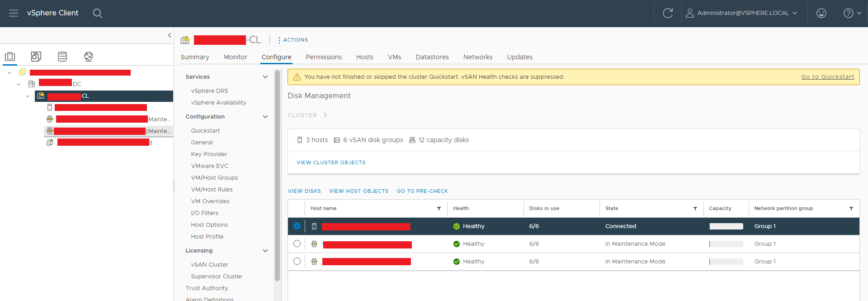The width and height of the screenshot is (868, 301).
Task: Collapse the left navigation panel
Action: point(170,35)
